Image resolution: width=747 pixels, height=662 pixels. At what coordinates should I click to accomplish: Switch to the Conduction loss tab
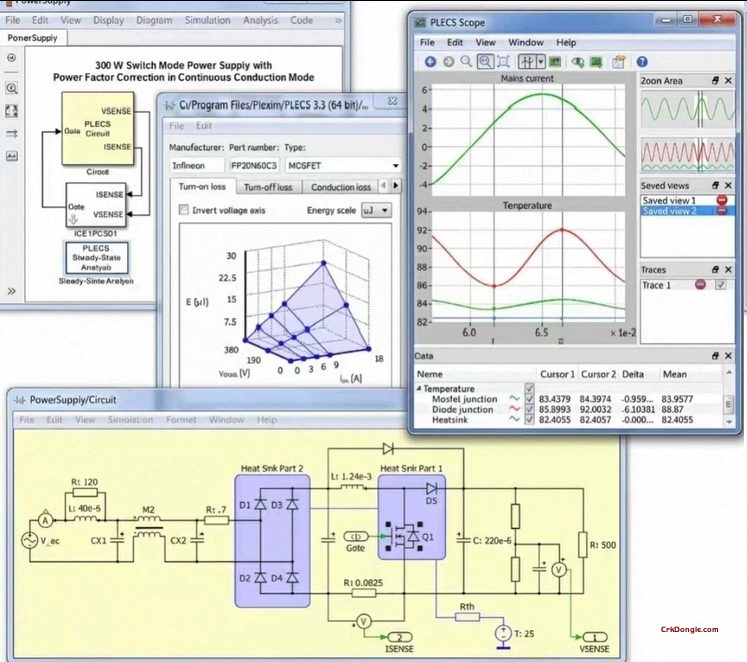341,187
